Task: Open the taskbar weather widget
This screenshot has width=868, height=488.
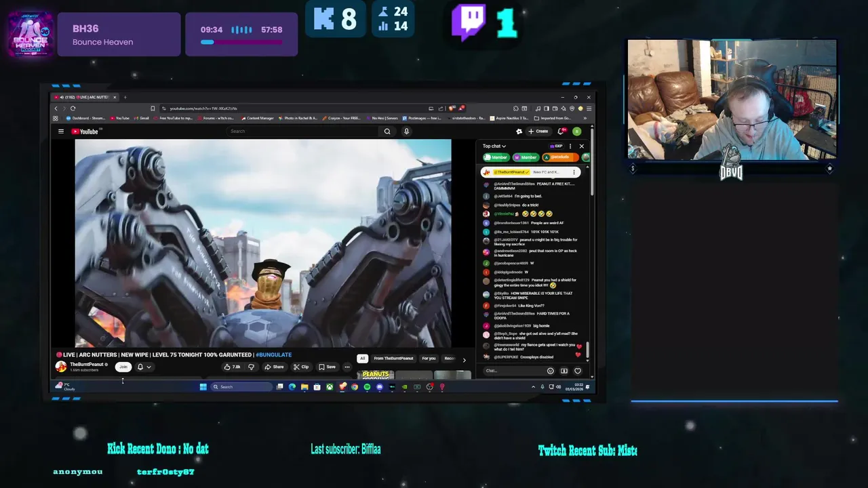Action: 65,387
